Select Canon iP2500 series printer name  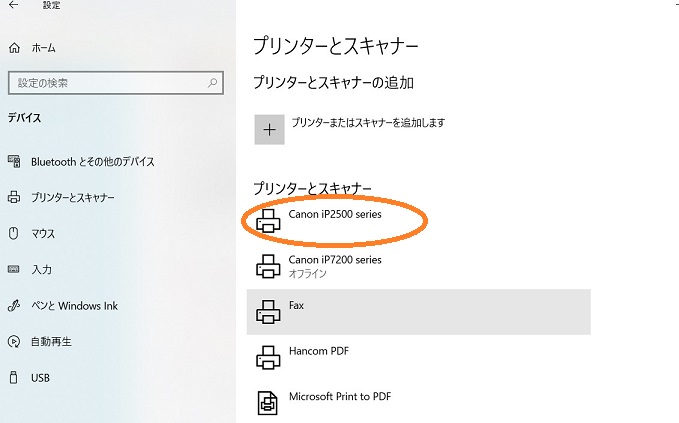(335, 214)
